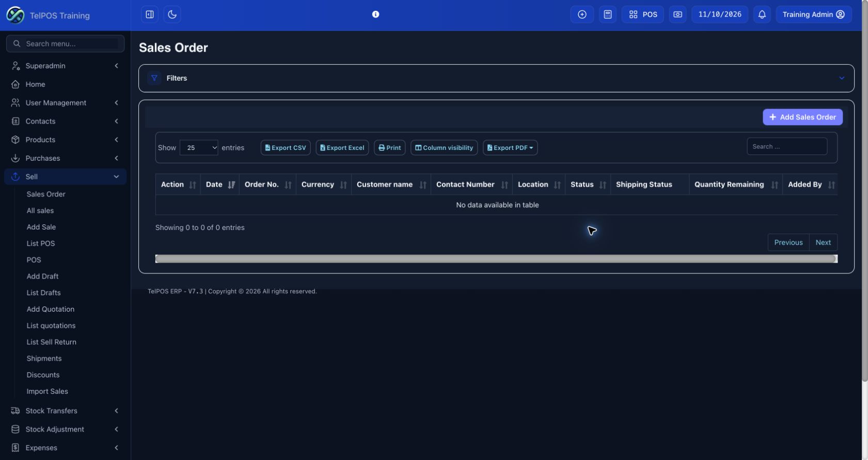Open Column visibility options
868x460 pixels.
click(444, 148)
